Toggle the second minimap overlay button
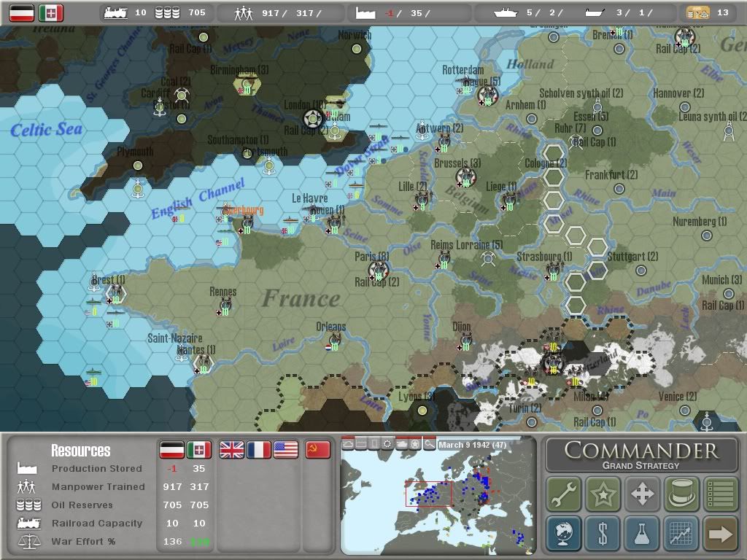Screen dimensions: 747x560 click(362, 444)
